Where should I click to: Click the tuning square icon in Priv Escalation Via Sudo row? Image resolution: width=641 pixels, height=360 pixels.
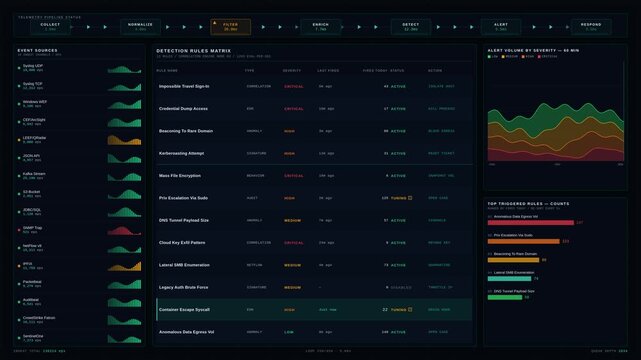pos(410,198)
